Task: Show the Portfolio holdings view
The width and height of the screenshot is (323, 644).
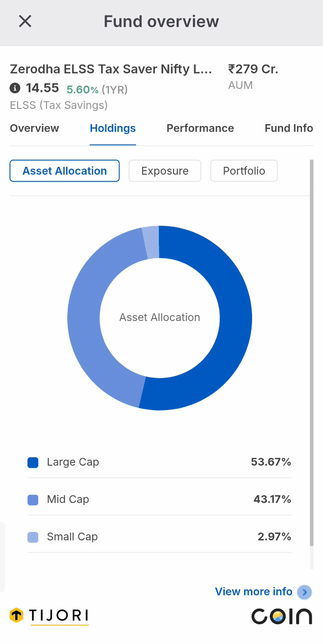Action: [244, 171]
